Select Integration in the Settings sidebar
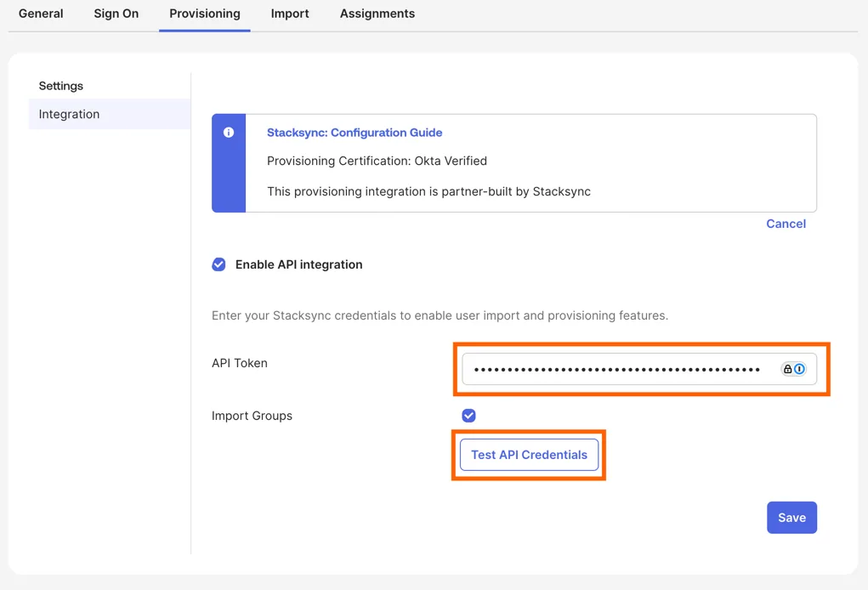Viewport: 868px width, 590px height. 110,114
